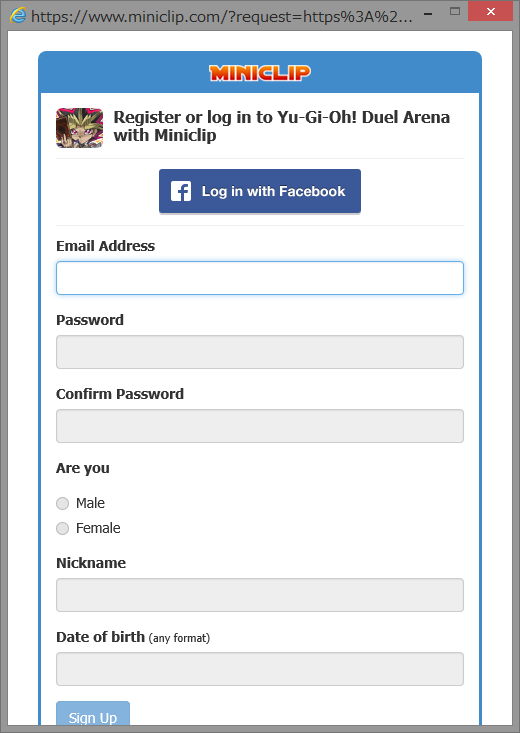Click the Female label text
520x733 pixels.
(x=98, y=528)
